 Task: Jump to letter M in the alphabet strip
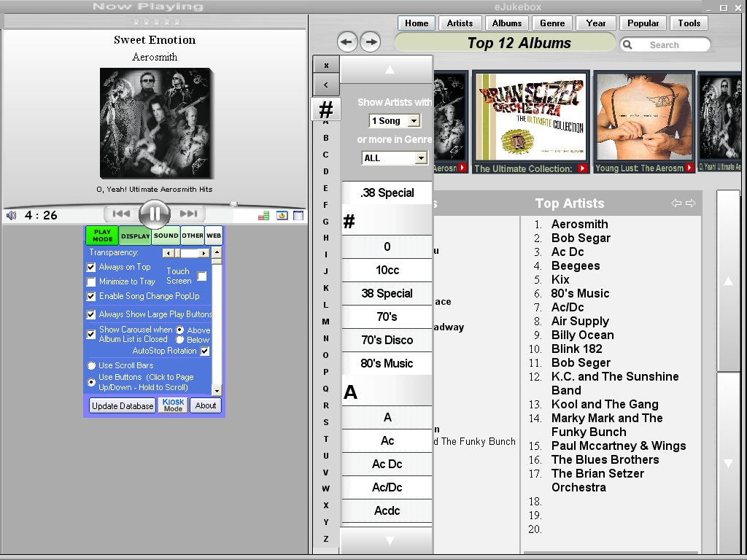[326, 322]
